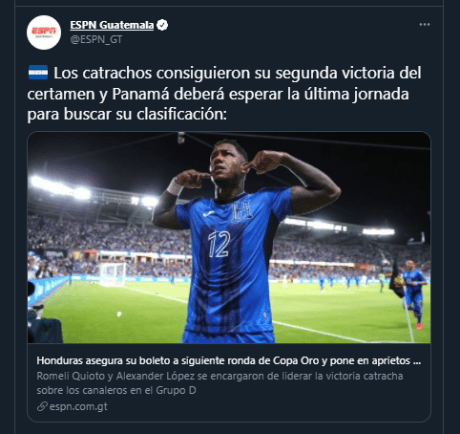Open ESPN Guatemala profile name link

coord(112,25)
